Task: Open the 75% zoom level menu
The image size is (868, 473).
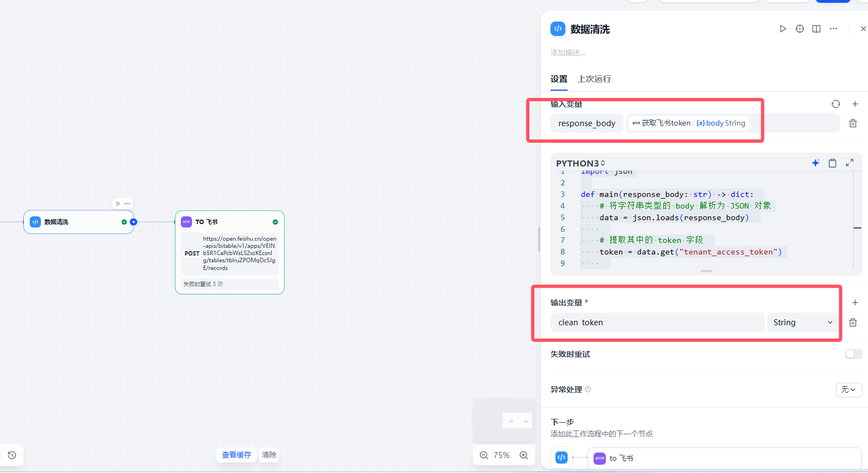Action: point(502,455)
